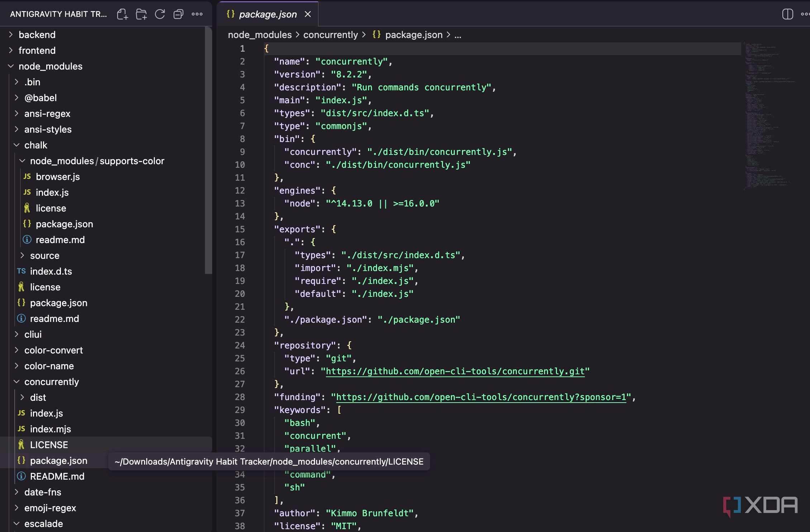810x532 pixels.
Task: Close the package.json editor tab
Action: click(x=308, y=14)
